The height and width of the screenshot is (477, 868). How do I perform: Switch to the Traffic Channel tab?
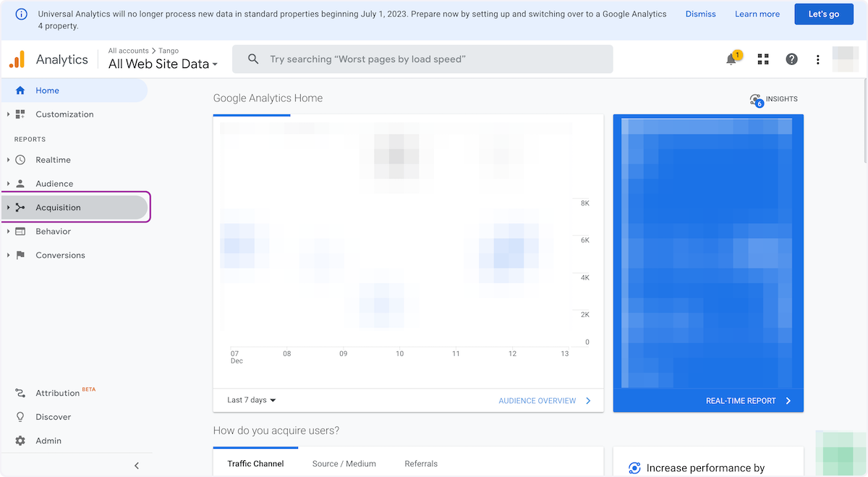[x=255, y=463]
